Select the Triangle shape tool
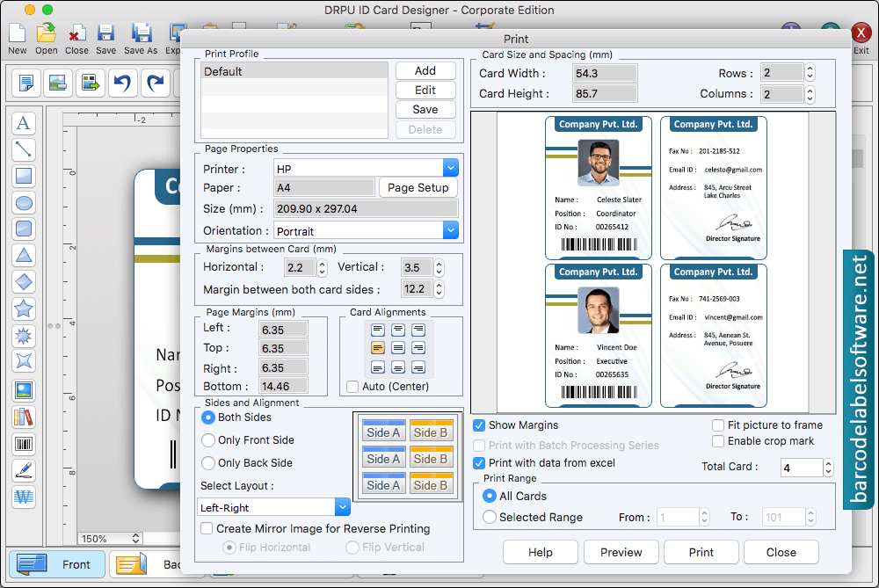This screenshot has width=879, height=588. [24, 255]
